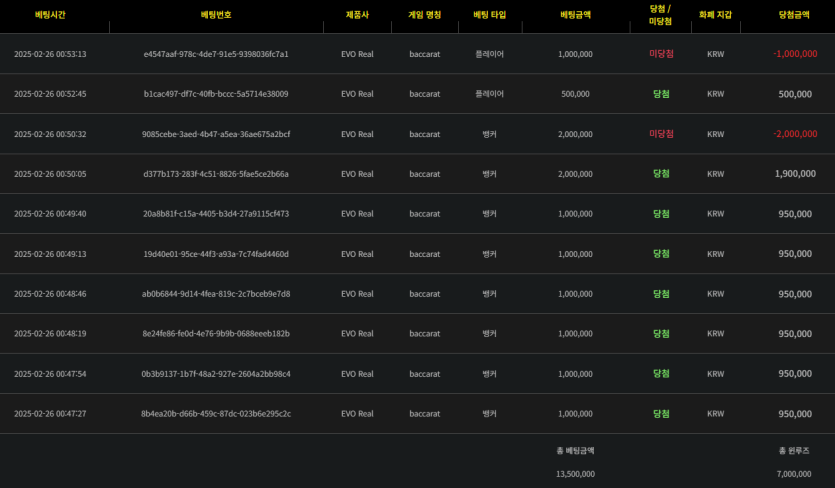Select bet number starting with 8b4ea20b
The height and width of the screenshot is (488, 835).
click(x=216, y=414)
